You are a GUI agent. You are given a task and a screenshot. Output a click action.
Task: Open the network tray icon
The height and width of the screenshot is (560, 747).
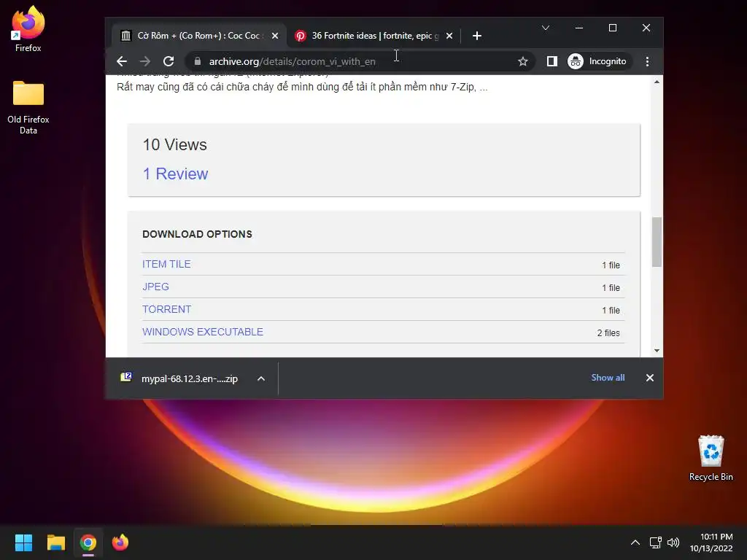tap(656, 542)
